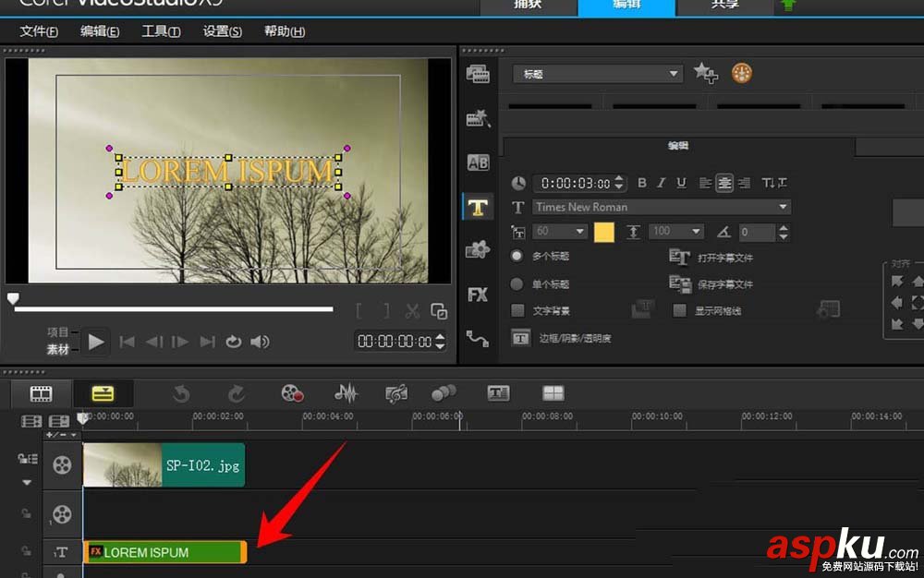The width and height of the screenshot is (924, 578).
Task: Step to previous frame
Action: pyautogui.click(x=154, y=342)
